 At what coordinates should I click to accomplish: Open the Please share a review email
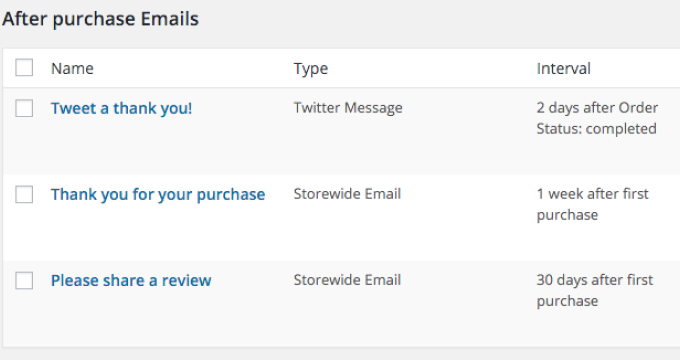pyautogui.click(x=131, y=281)
